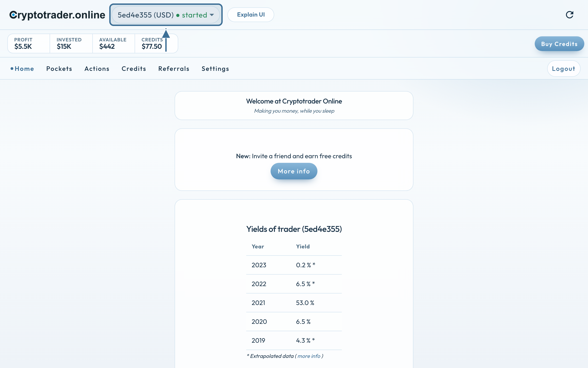This screenshot has width=588, height=368.
Task: Select the AVAILABLE $442 stat box
Action: point(114,43)
